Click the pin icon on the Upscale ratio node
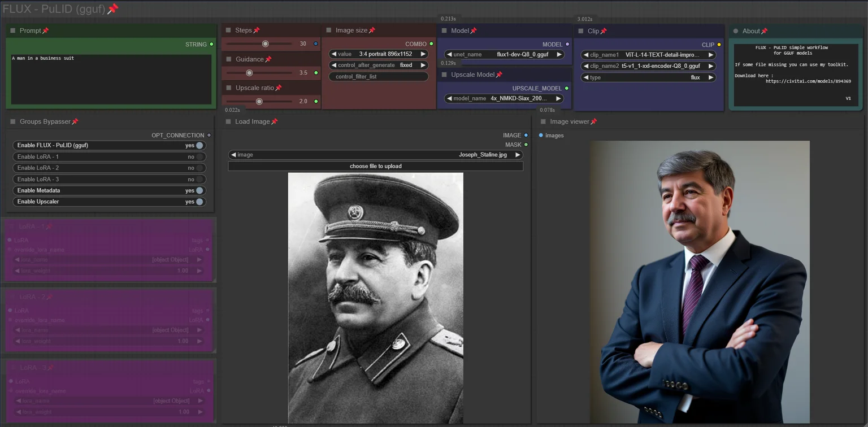Viewport: 868px width, 427px height. click(x=278, y=88)
